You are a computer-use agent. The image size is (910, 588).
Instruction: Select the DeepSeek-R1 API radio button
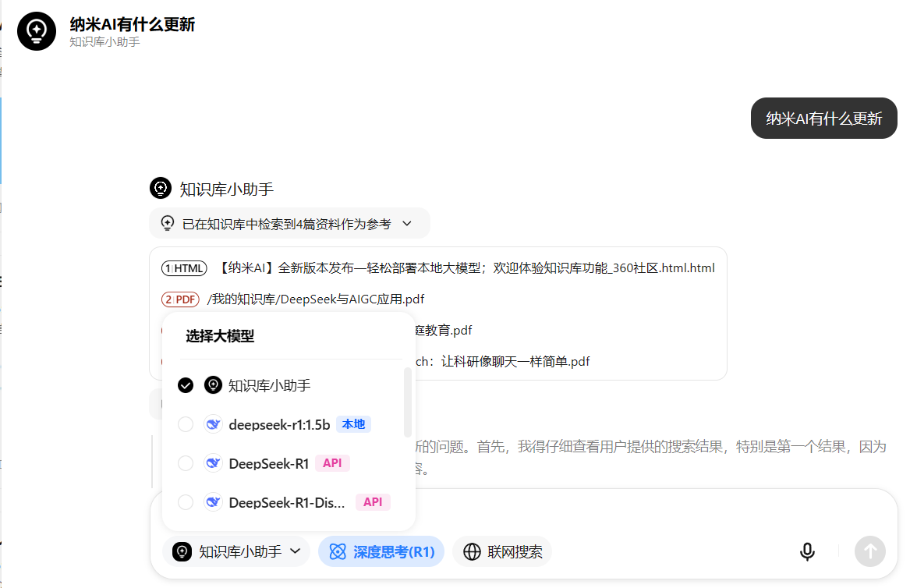coord(186,463)
